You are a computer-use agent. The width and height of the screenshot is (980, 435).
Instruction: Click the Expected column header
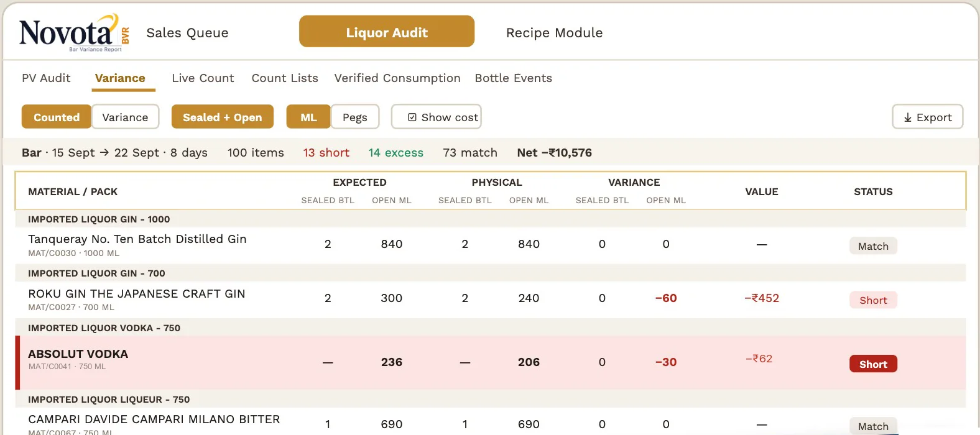[x=359, y=183]
